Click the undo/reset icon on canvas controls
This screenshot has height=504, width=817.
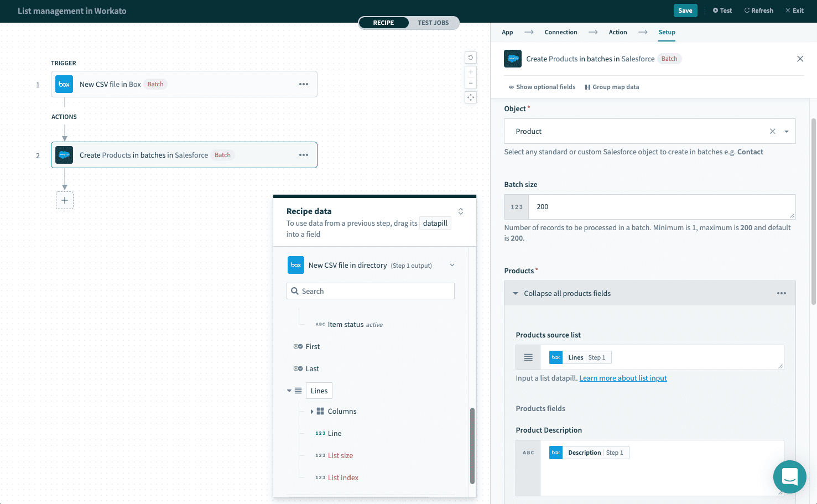point(471,58)
